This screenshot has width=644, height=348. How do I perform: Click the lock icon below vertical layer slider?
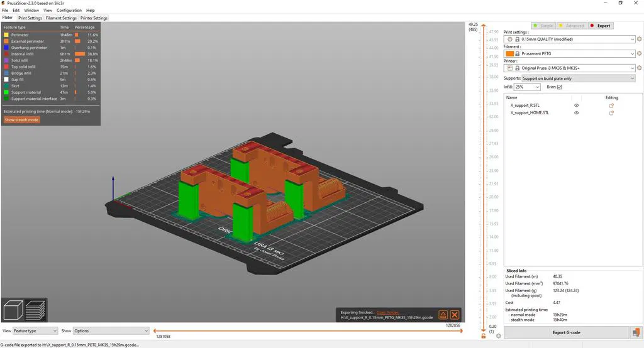click(x=484, y=335)
